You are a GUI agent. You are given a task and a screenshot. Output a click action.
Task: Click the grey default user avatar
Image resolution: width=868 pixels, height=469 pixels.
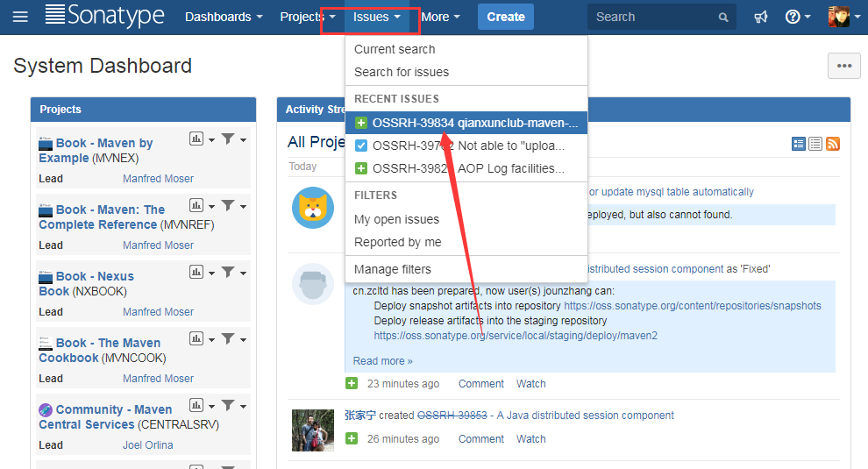click(313, 284)
